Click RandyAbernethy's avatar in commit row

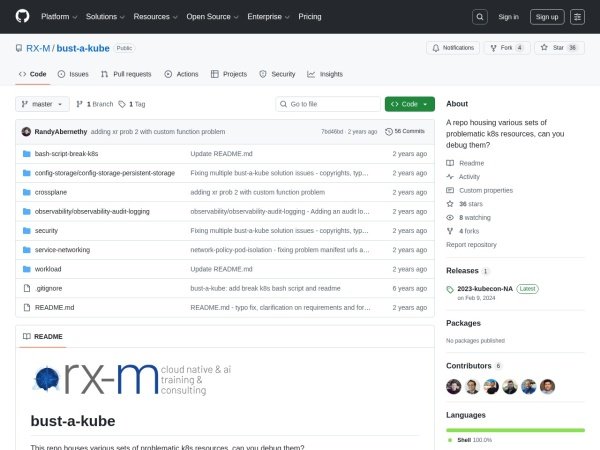click(26, 132)
